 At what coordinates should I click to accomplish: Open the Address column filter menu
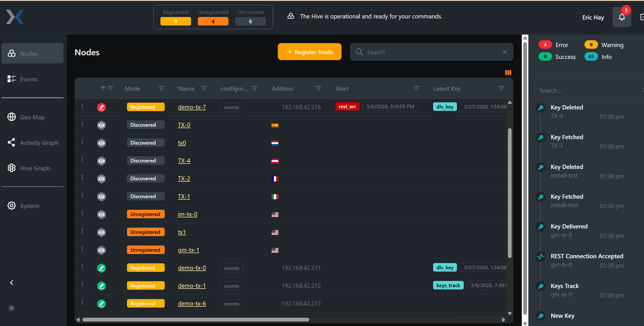coord(318,88)
